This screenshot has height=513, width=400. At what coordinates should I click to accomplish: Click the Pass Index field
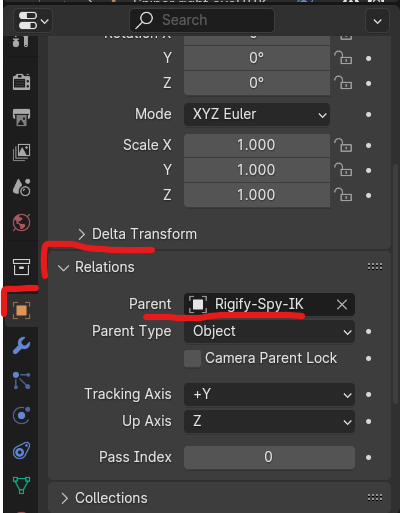point(269,457)
